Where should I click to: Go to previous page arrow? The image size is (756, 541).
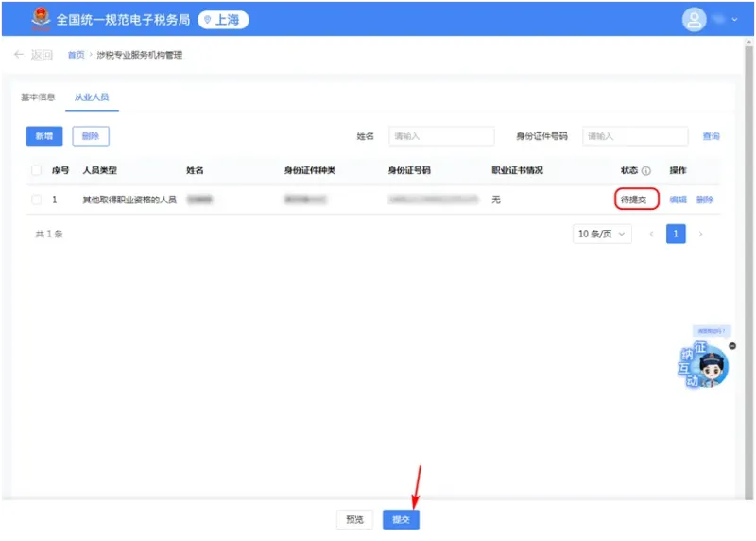tap(651, 234)
